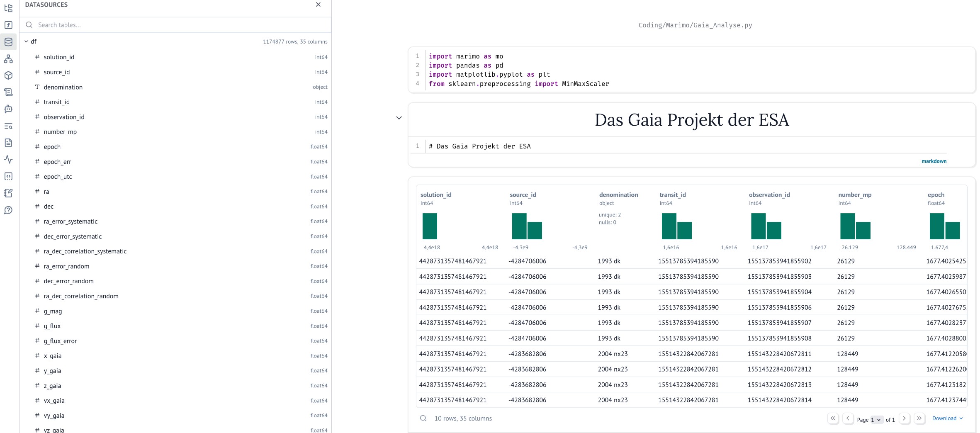Open the Download dropdown menu
This screenshot has width=980, height=433.
coord(947,418)
